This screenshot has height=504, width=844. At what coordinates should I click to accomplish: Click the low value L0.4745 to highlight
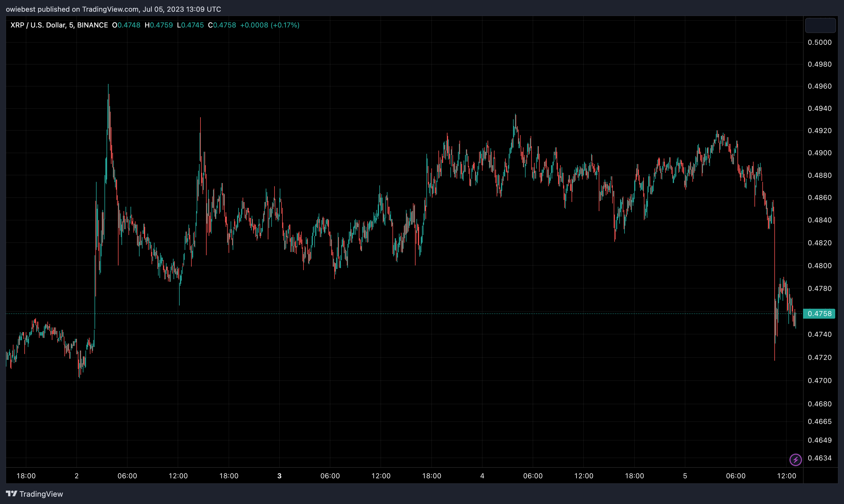[x=190, y=25]
